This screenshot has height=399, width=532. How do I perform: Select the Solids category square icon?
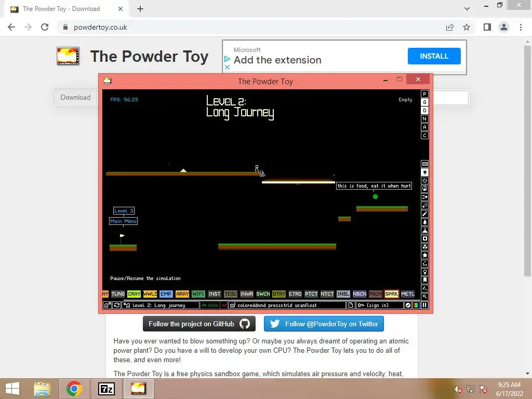click(424, 239)
